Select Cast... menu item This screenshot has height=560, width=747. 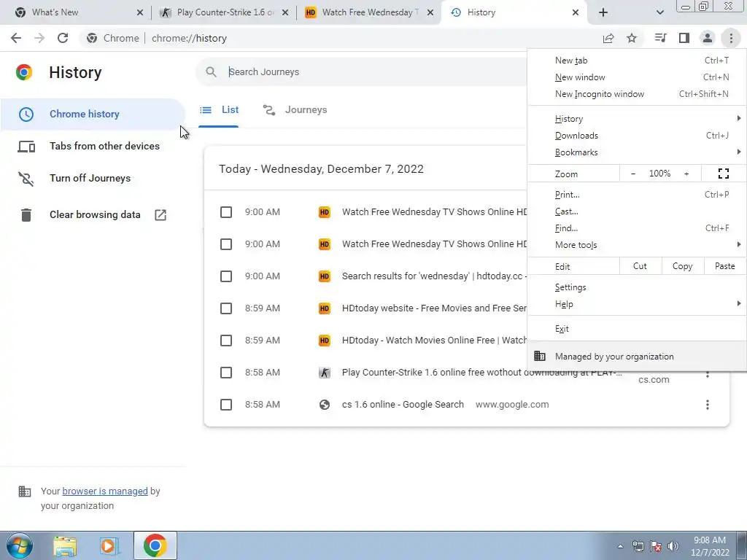tap(637, 211)
